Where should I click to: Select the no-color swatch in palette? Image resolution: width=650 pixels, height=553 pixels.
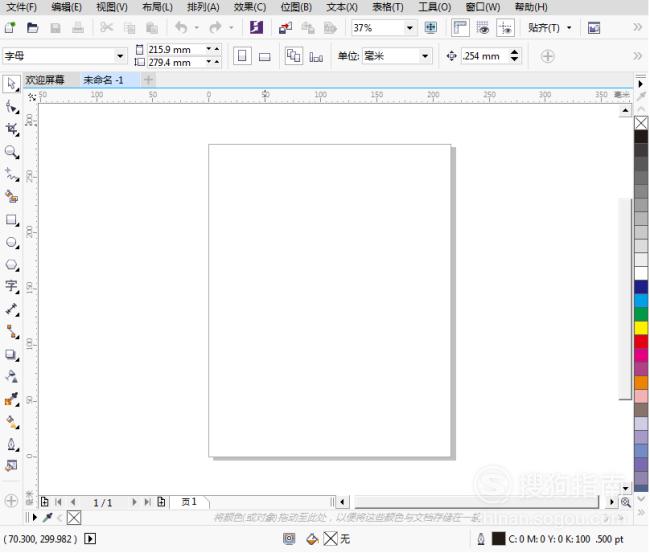[641, 123]
